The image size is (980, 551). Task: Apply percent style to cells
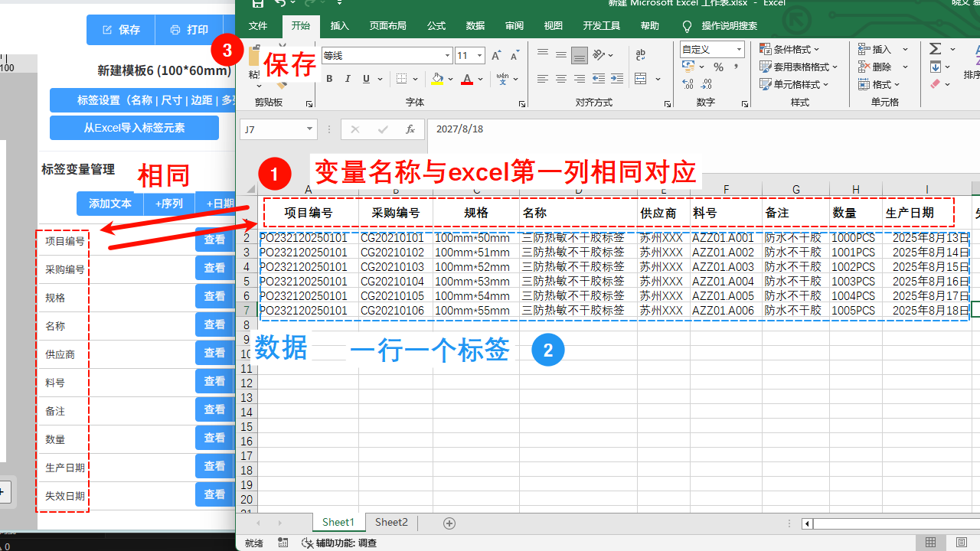point(718,67)
